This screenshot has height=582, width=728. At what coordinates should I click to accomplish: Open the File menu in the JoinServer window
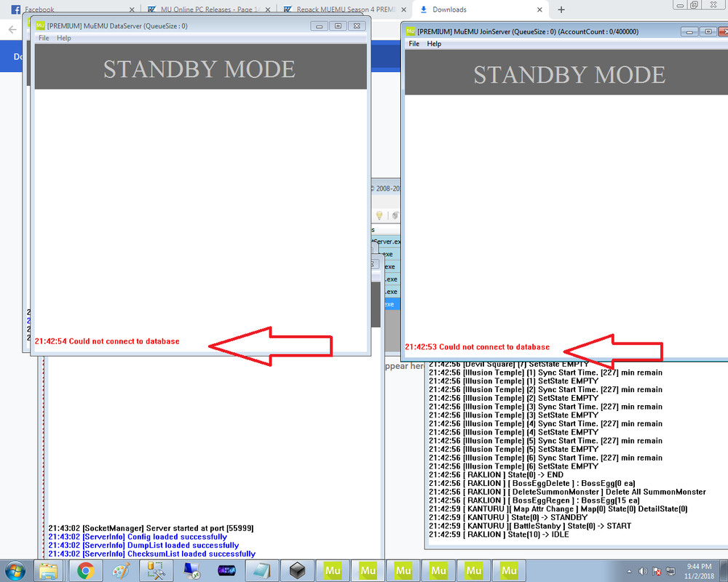tap(414, 44)
